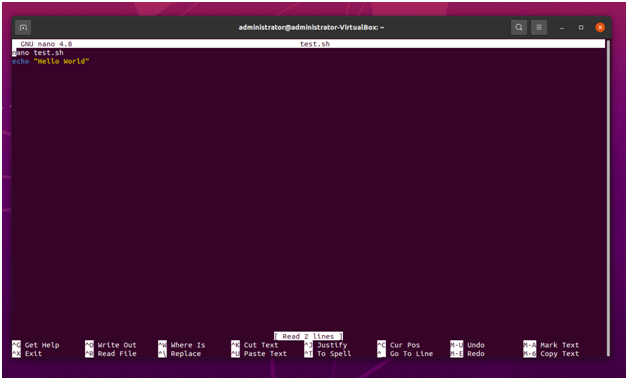Viewport: 628px width, 380px height.
Task: Click the Replace shortcut label
Action: click(185, 354)
